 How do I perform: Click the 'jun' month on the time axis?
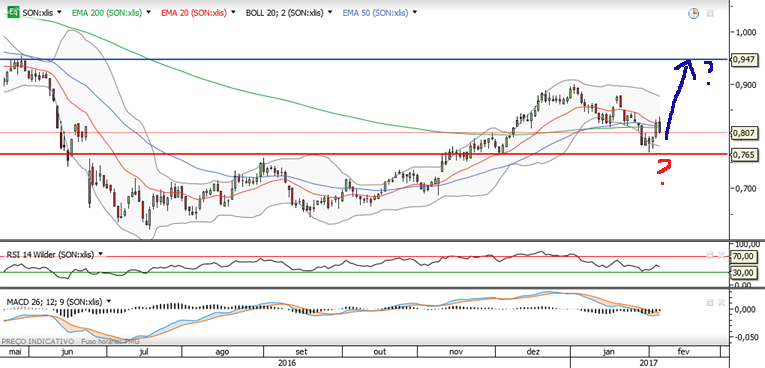coord(68,351)
